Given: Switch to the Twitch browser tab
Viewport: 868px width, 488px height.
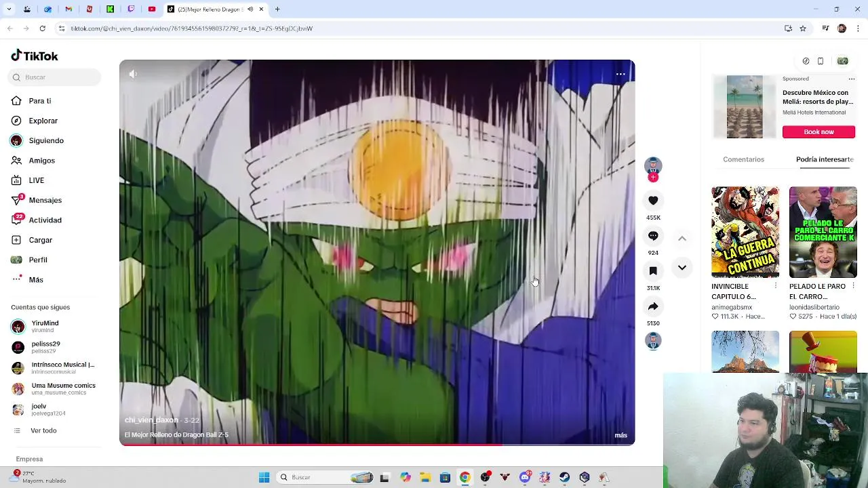Looking at the screenshot, I should (131, 9).
